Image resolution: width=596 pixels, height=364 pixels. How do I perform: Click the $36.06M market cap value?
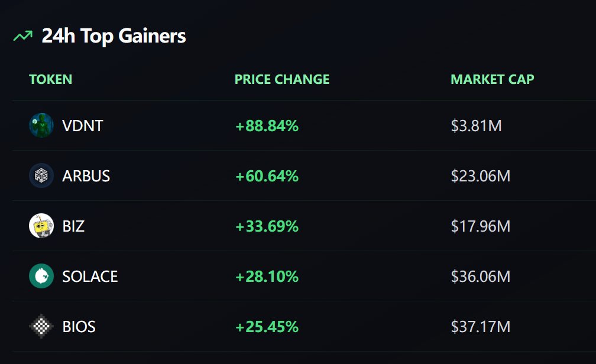click(481, 276)
